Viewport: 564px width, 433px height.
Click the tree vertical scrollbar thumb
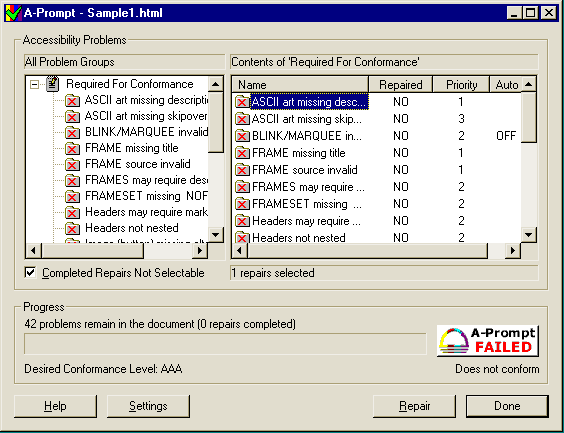click(x=215, y=122)
